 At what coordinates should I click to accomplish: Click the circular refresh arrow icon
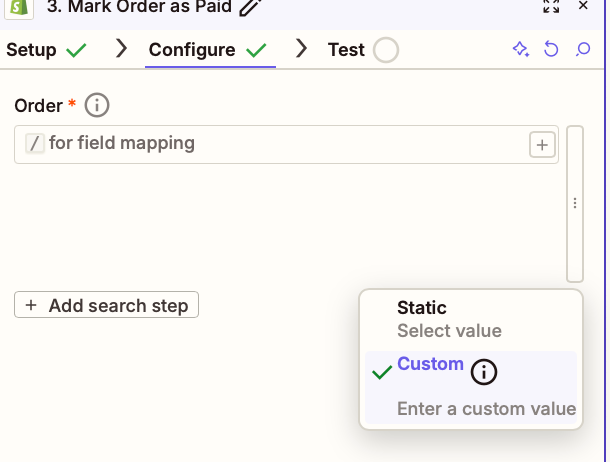click(551, 50)
